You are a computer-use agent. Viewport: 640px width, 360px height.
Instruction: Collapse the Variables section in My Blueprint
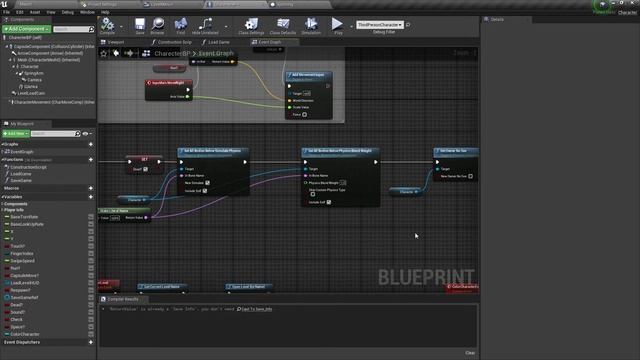[x=2, y=197]
